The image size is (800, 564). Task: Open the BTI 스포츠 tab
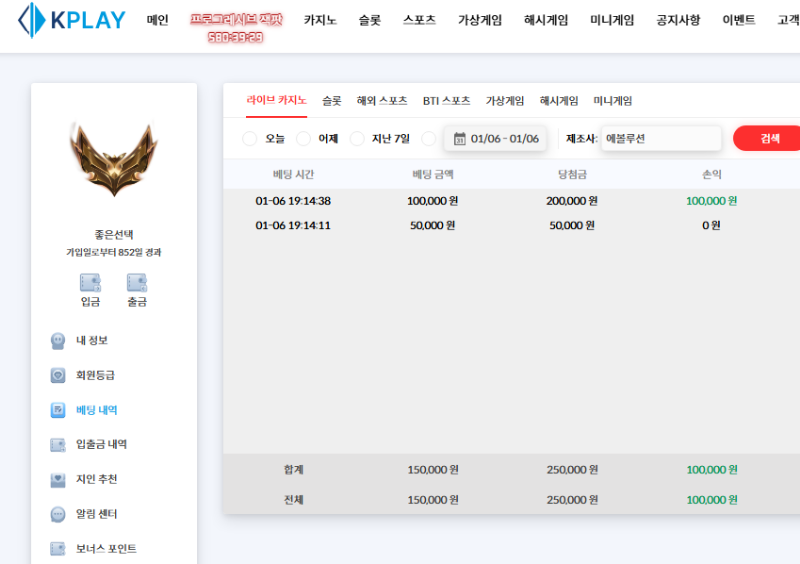(446, 101)
